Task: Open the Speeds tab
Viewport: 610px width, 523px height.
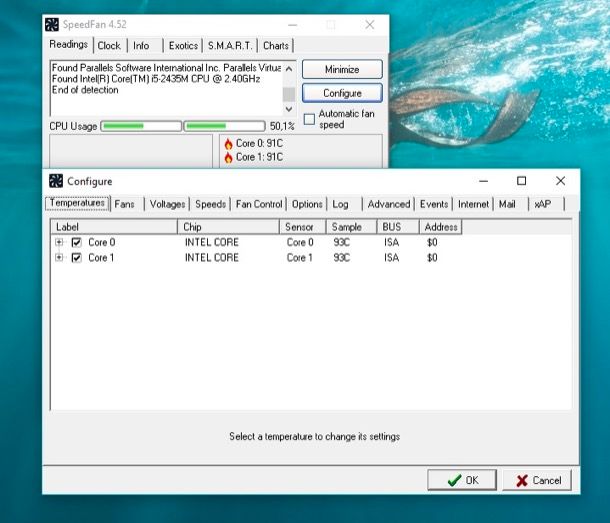Action: tap(210, 204)
